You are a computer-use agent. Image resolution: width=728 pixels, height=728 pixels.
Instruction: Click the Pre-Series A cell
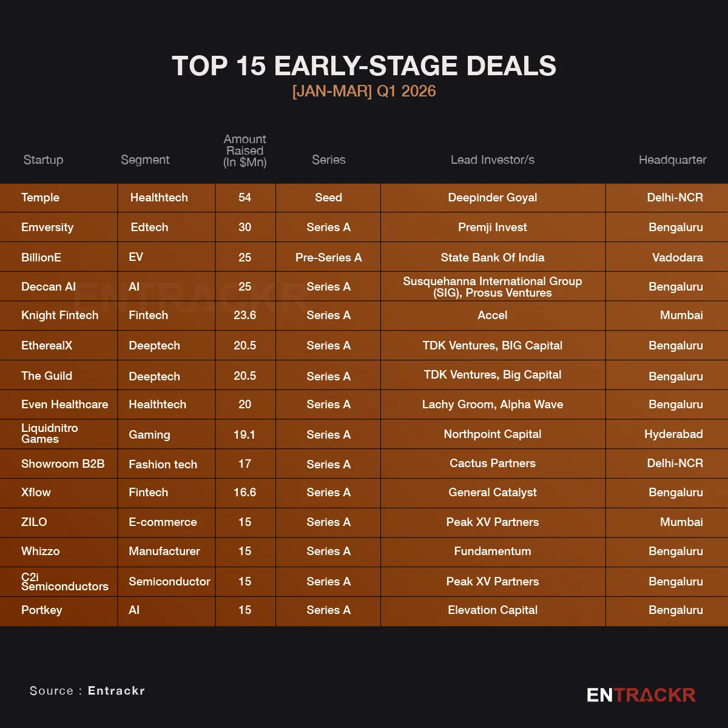328,257
